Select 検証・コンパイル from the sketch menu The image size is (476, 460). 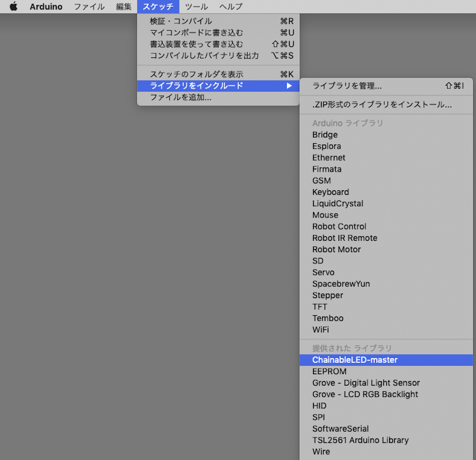click(x=181, y=21)
